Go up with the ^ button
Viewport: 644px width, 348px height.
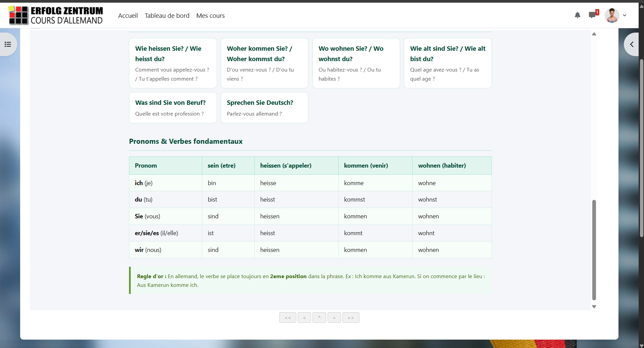click(319, 317)
